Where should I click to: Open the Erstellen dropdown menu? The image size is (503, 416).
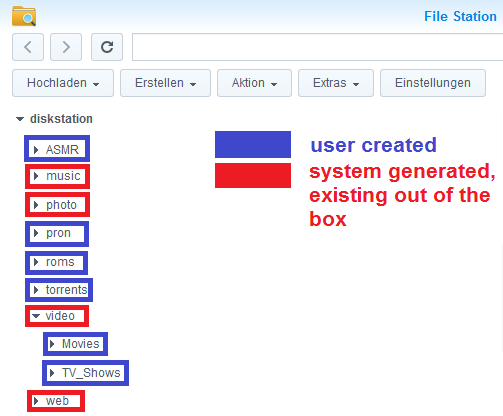165,83
